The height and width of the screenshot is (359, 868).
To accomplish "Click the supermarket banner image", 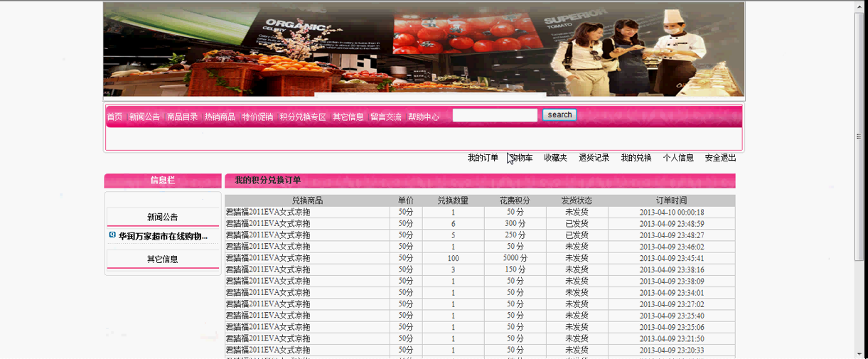I will coord(424,49).
